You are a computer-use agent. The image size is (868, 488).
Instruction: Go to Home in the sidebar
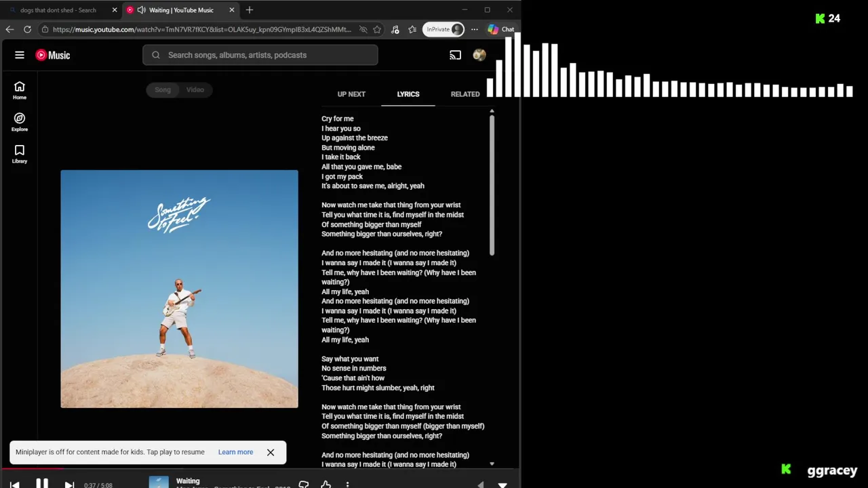tap(20, 90)
